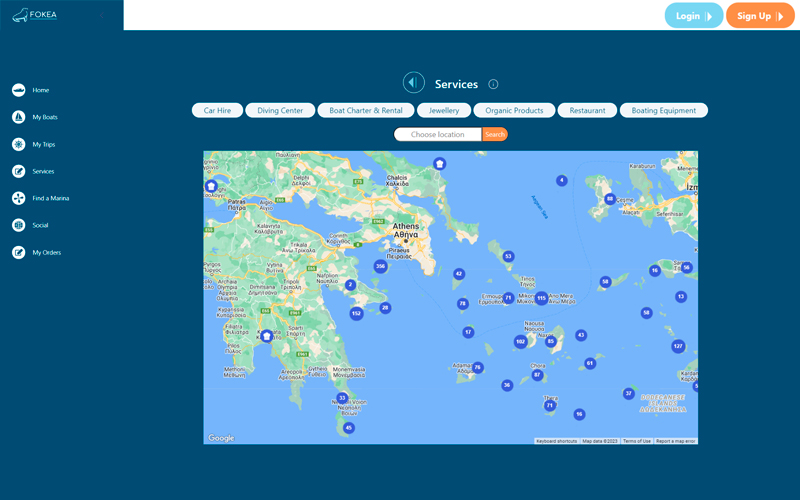Focus the Choose location field
This screenshot has width=800, height=500.
[438, 134]
